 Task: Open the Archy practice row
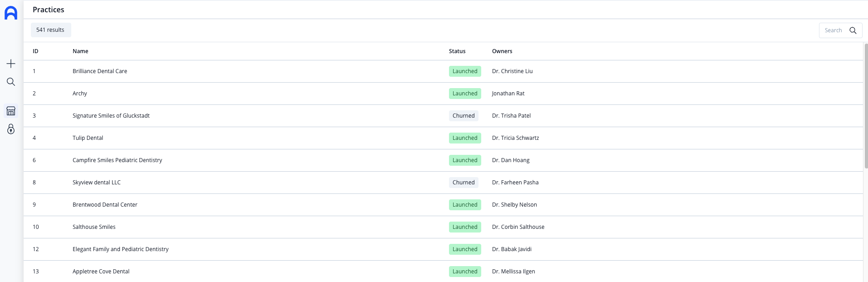443,94
